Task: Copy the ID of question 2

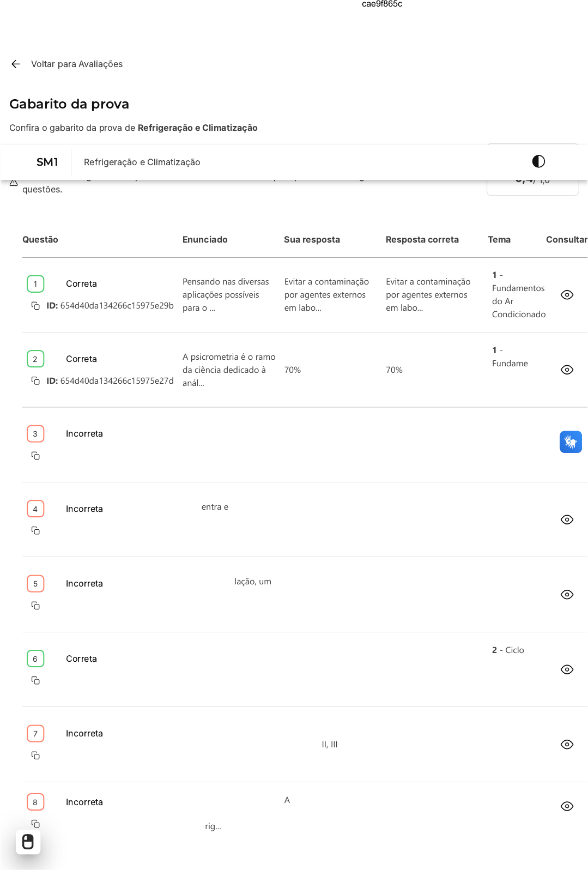Action: [35, 381]
